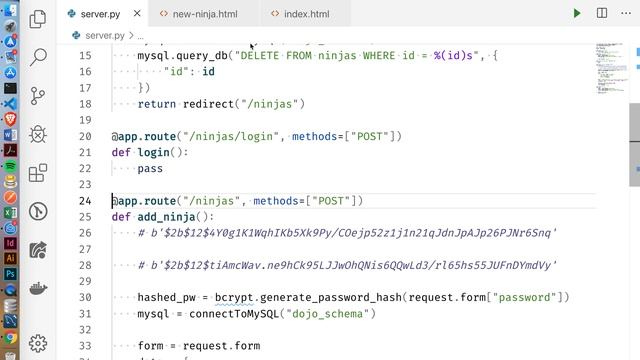Open the Live Share view icon

pyautogui.click(x=38, y=250)
